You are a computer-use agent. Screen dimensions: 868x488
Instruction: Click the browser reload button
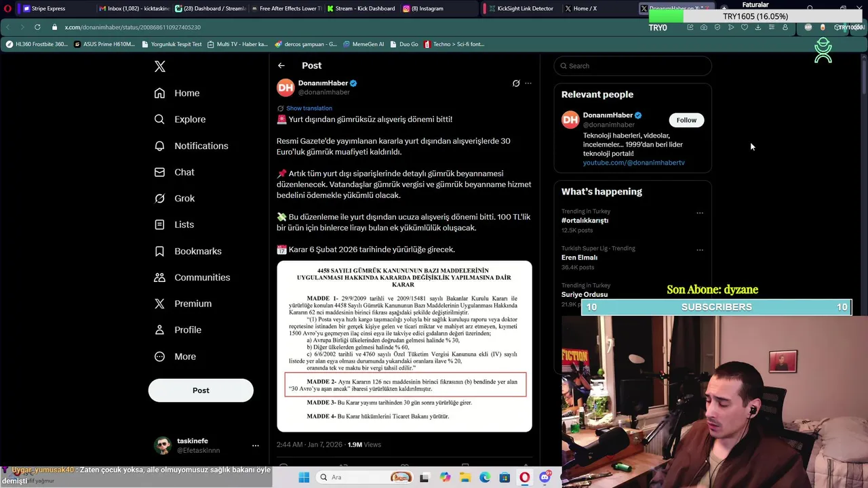click(x=37, y=27)
